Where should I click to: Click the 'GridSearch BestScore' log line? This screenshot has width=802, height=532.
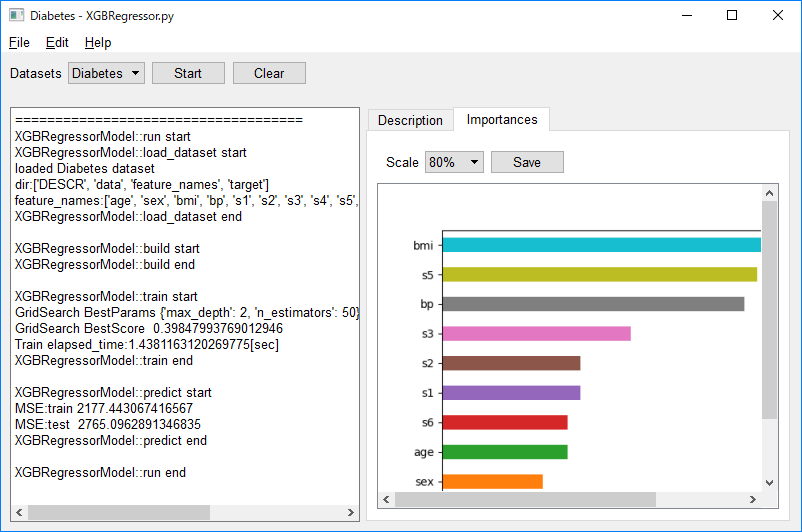tap(149, 328)
